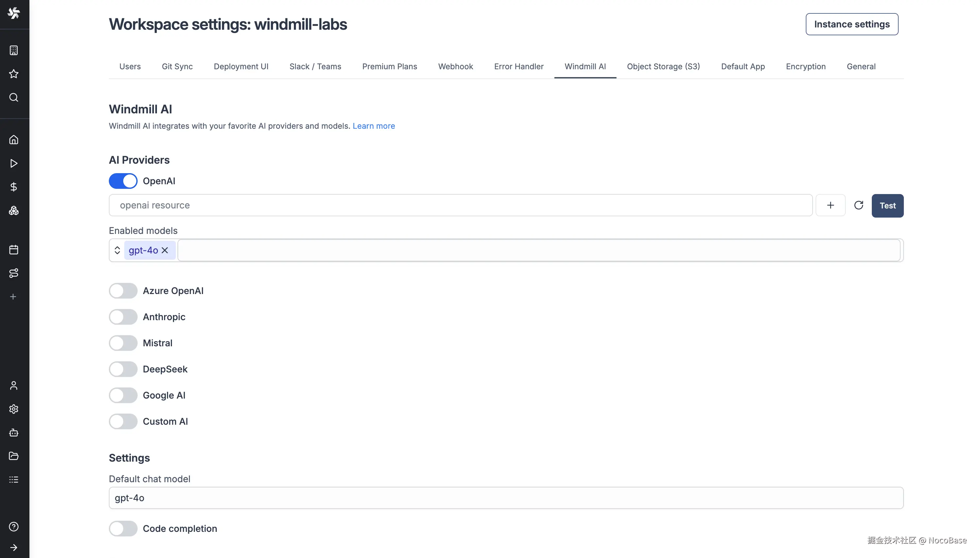The width and height of the screenshot is (980, 558).
Task: Open settings via sidebar gear icon
Action: 14,409
